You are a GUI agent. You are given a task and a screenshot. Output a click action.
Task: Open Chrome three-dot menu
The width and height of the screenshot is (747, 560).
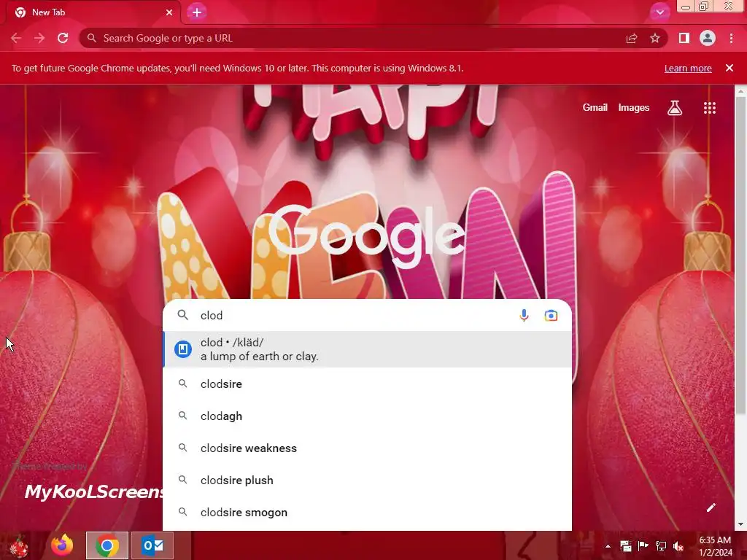(731, 38)
